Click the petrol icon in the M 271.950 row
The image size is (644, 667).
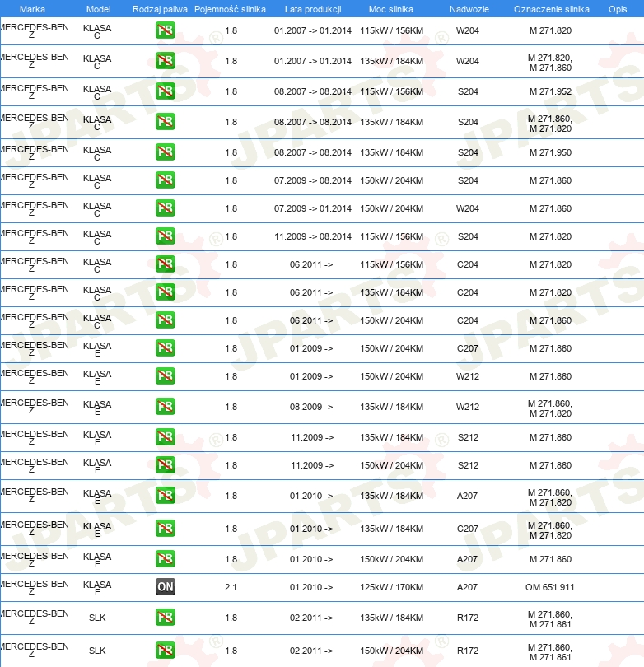[166, 152]
